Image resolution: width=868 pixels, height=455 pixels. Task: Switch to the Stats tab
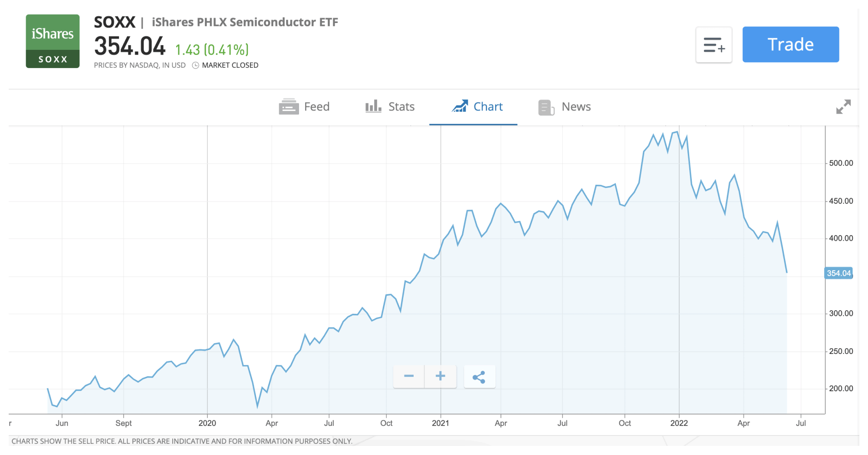[x=390, y=107]
